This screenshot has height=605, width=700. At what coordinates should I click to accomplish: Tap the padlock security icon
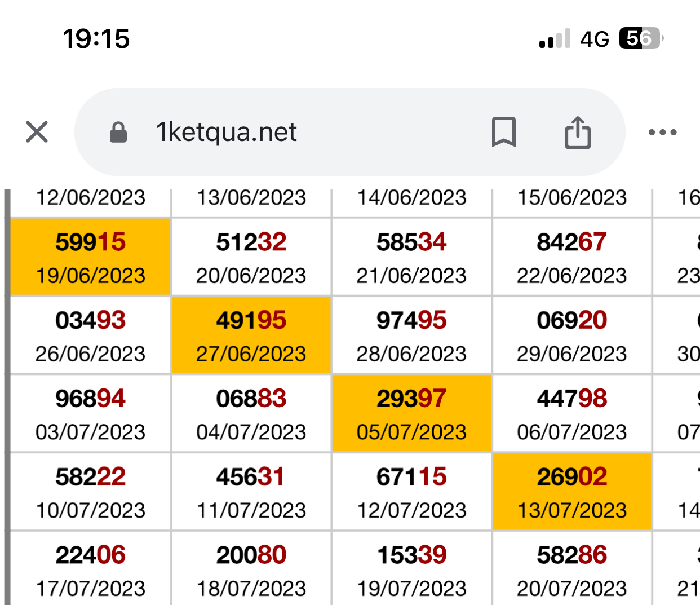pos(118,133)
